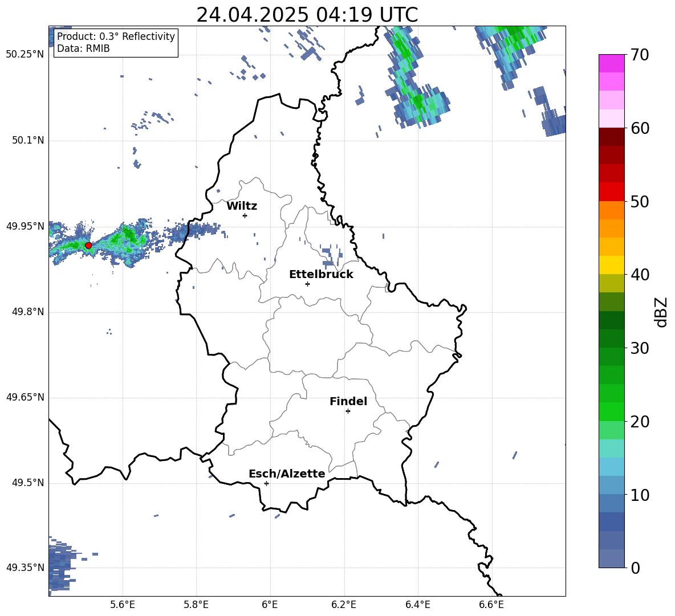The image size is (675, 616).
Task: Click the colorbar tick value 50
Action: [640, 202]
